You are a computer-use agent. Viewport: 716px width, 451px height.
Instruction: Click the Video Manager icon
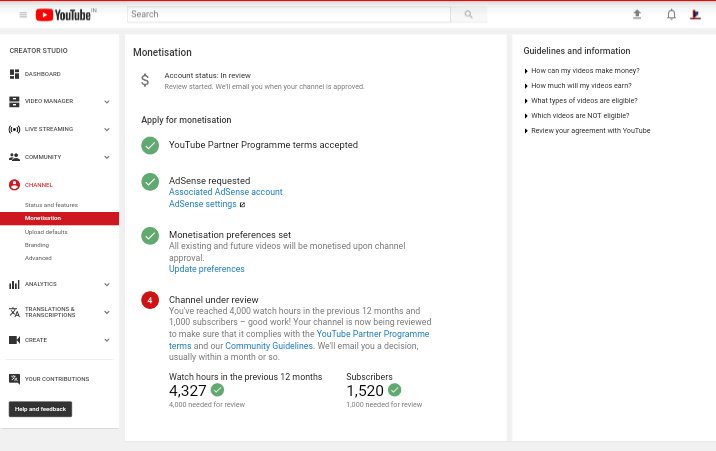point(15,101)
